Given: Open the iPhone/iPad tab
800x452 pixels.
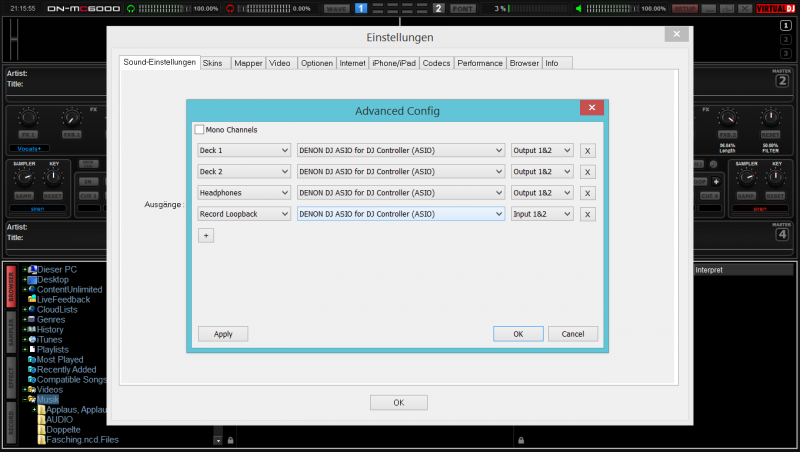Looking at the screenshot, I should [x=394, y=63].
